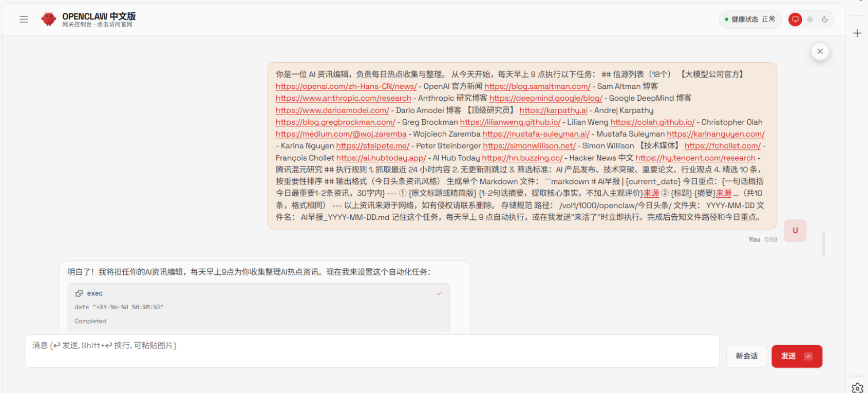
Task: Open the steipete.me link
Action: 373,146
